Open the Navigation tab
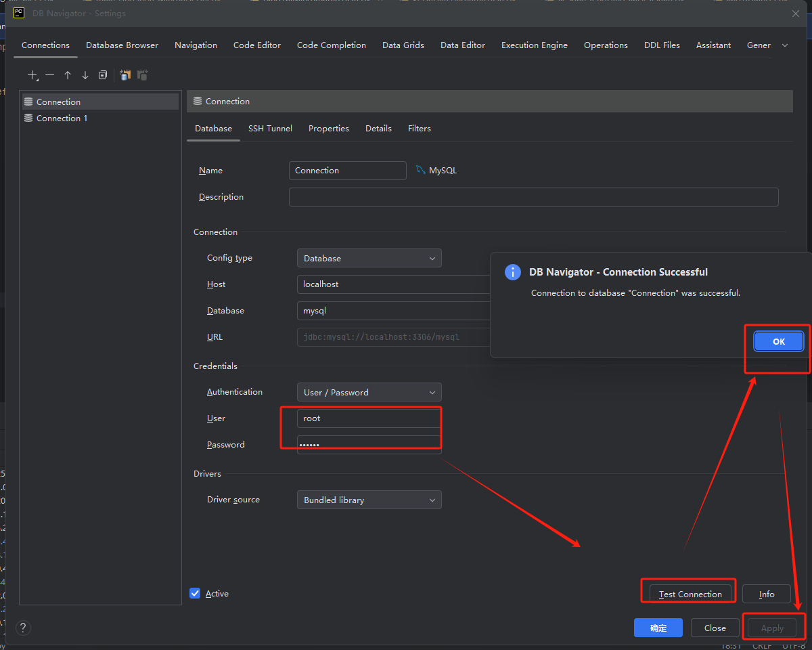 pyautogui.click(x=196, y=45)
